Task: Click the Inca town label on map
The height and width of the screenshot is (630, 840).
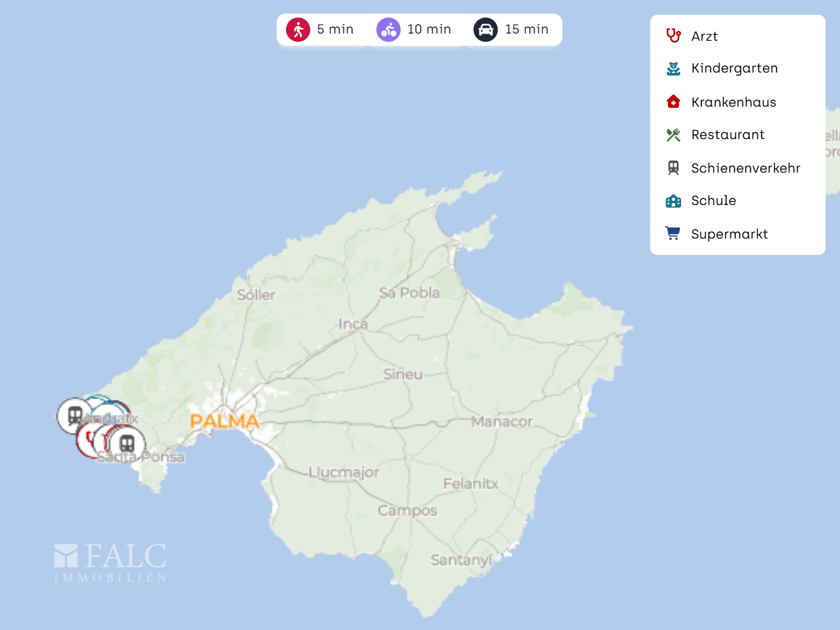Action: [x=353, y=324]
